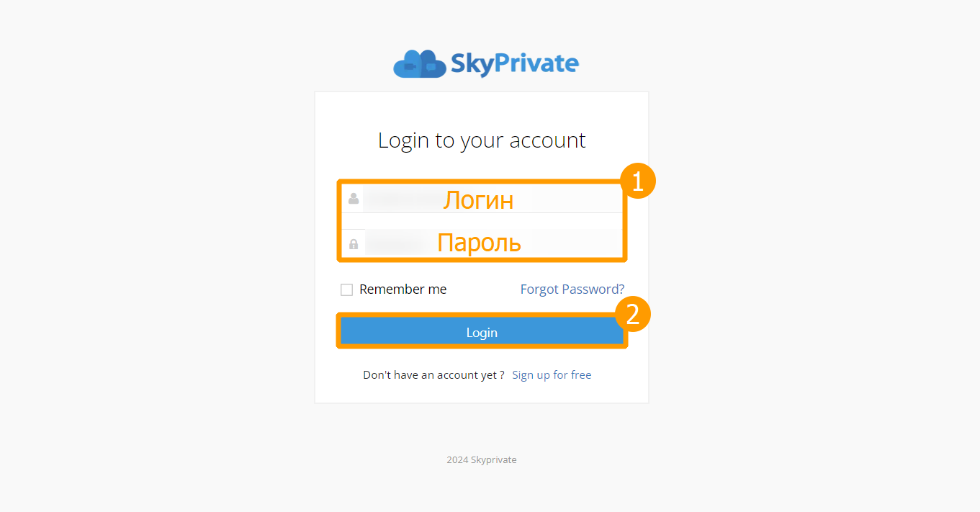This screenshot has height=512, width=980.
Task: Click the user silhouette icon in username field
Action: click(x=354, y=198)
